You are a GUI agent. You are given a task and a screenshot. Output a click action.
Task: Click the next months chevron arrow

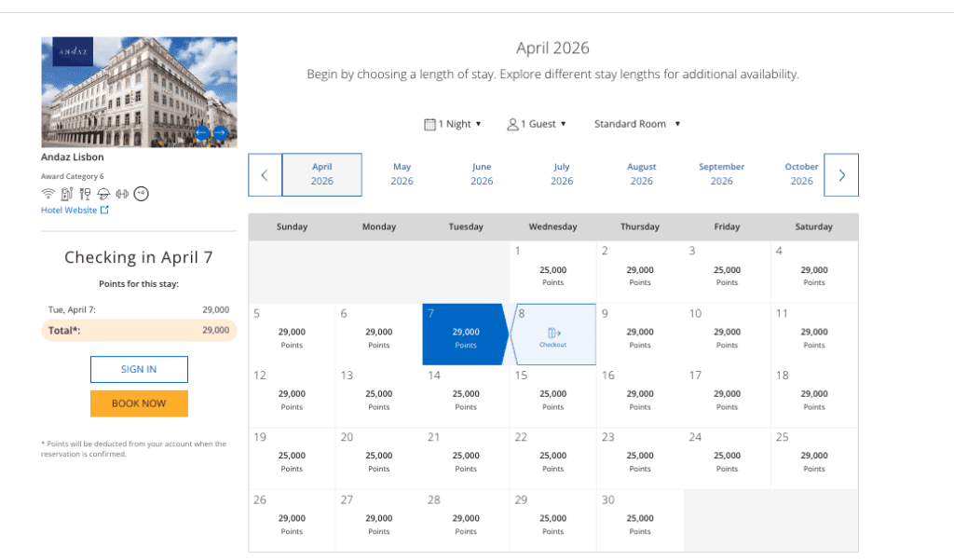click(840, 174)
